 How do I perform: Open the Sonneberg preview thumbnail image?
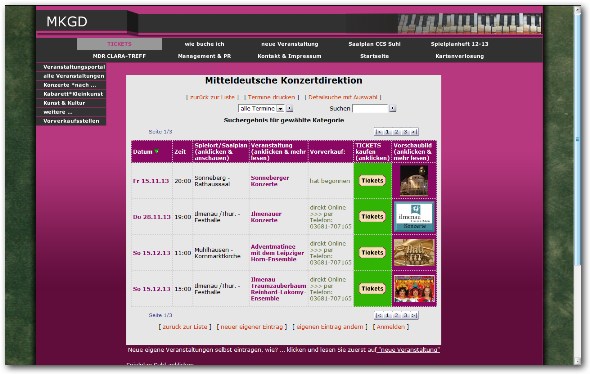(x=414, y=181)
